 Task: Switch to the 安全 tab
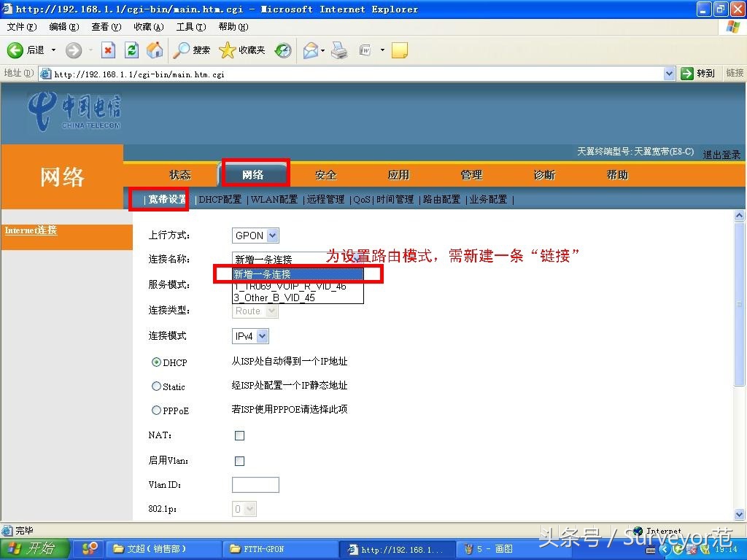tap(325, 174)
